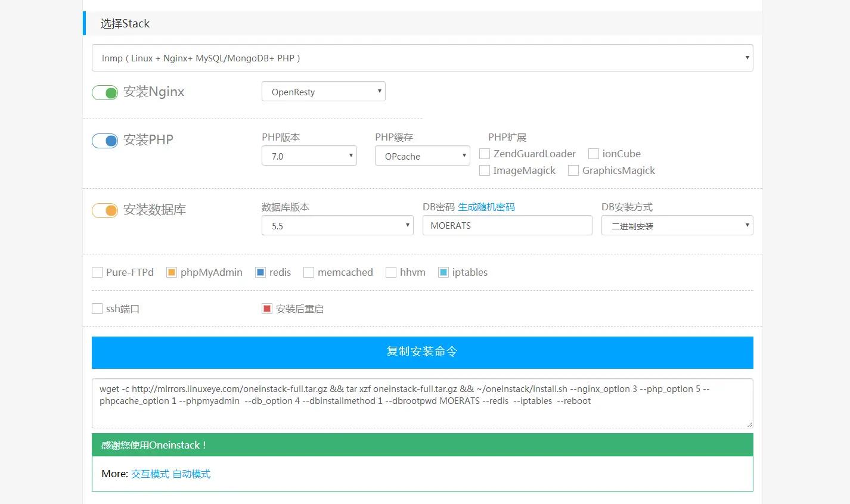
Task: Check the ZendGuardLoader extension box
Action: click(x=485, y=154)
